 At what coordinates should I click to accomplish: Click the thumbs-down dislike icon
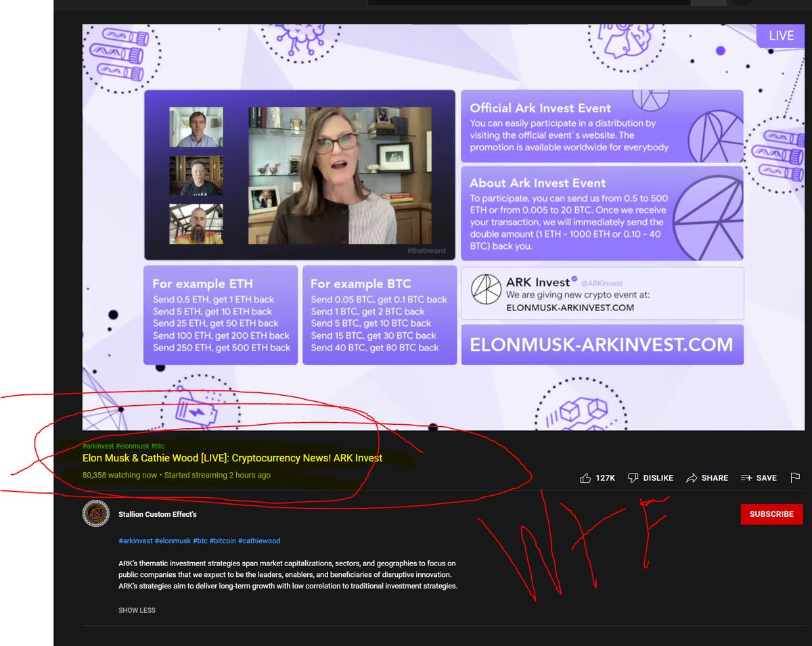pyautogui.click(x=633, y=478)
